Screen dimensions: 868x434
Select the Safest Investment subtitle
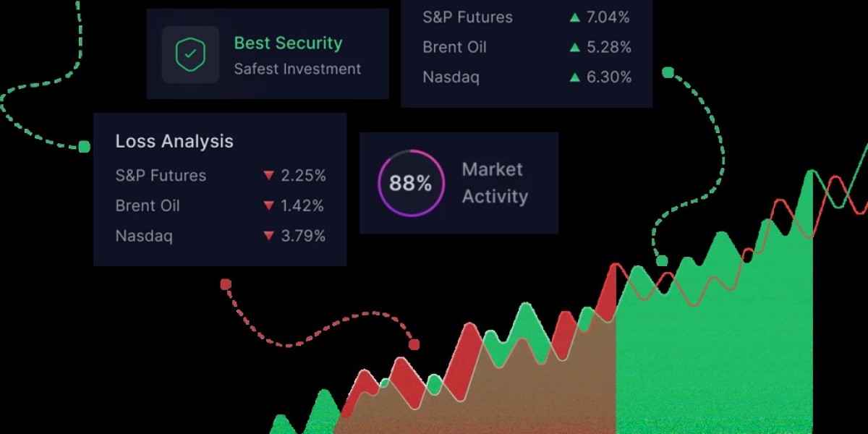[x=297, y=69]
